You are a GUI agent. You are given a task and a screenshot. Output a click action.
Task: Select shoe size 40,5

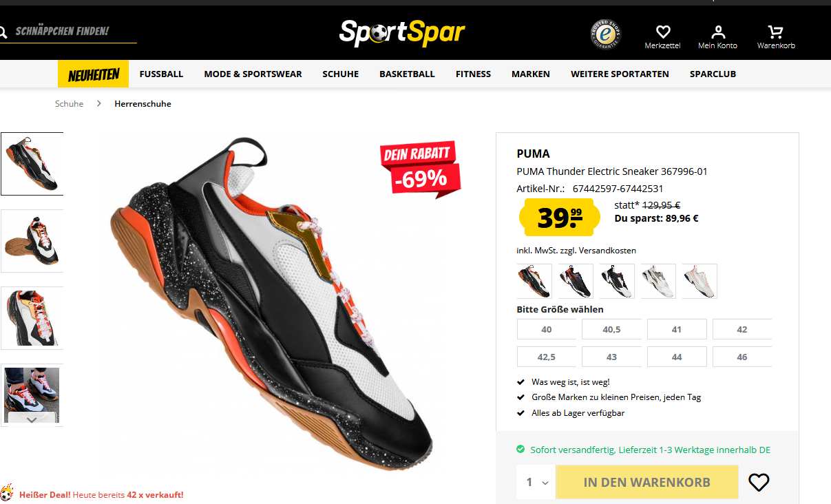click(611, 329)
